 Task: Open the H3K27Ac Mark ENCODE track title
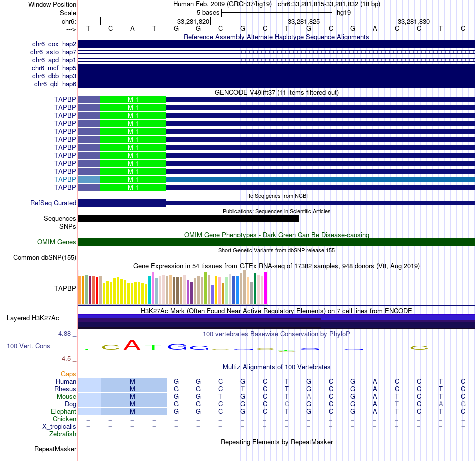click(x=277, y=311)
